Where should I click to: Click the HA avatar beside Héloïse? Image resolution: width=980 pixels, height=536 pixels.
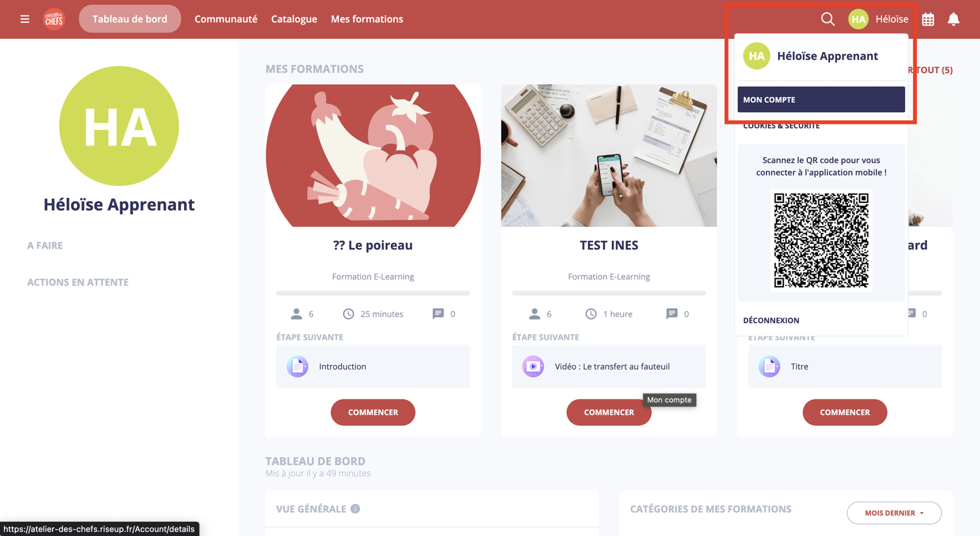858,19
